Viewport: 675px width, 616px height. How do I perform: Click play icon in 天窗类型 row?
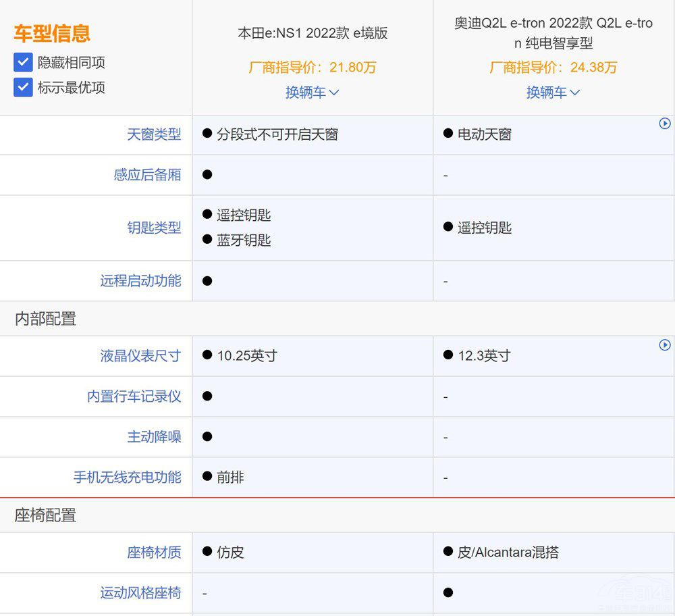coord(665,124)
